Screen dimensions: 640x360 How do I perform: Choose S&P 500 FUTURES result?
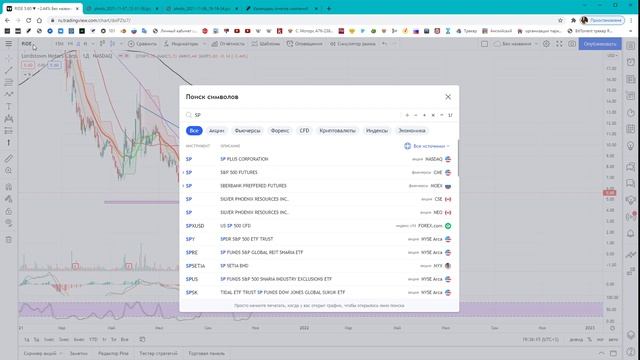tap(318, 172)
